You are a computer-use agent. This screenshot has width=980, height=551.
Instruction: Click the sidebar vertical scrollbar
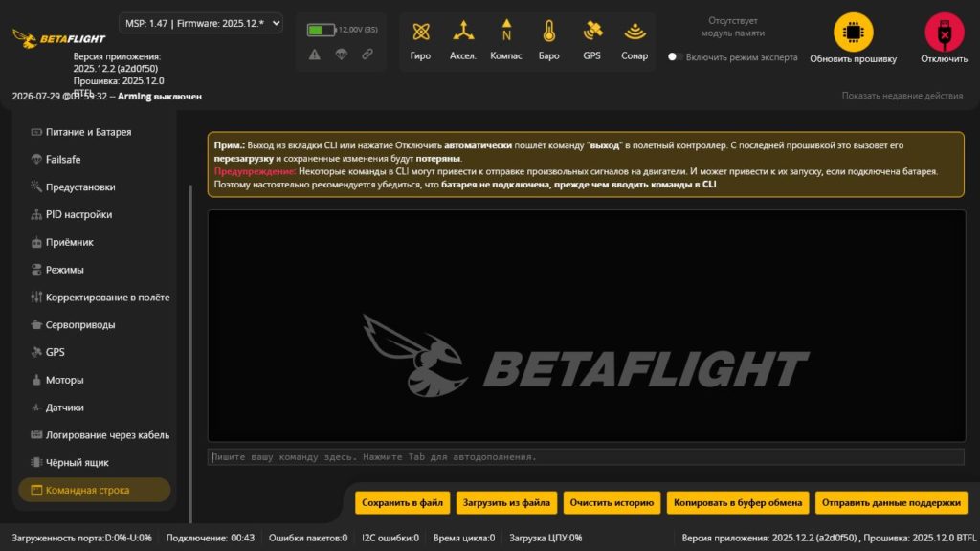190,353
